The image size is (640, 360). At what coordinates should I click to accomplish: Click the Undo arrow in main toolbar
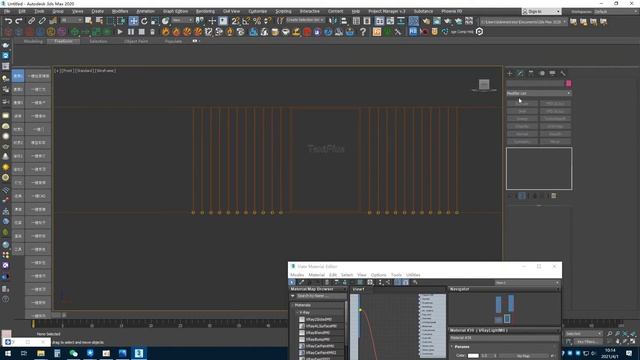[8, 21]
